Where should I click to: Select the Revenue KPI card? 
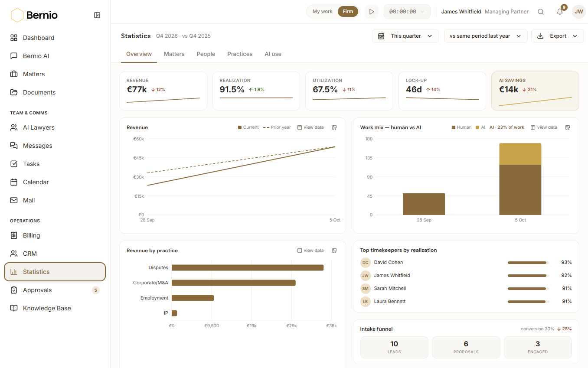[x=163, y=91]
